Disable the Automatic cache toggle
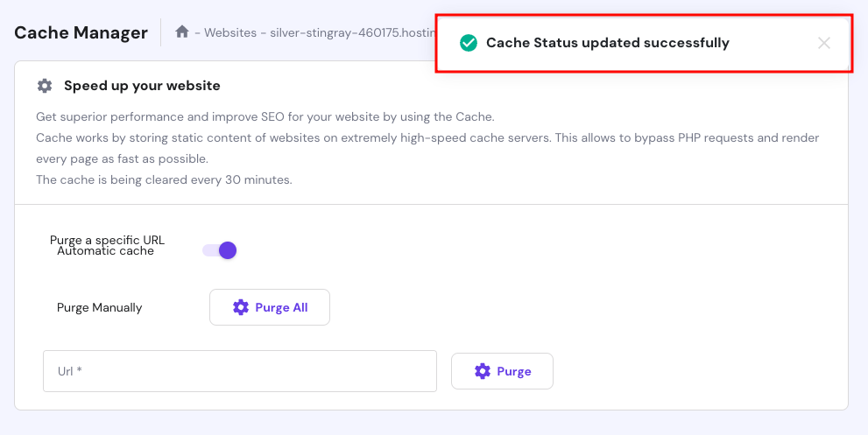 (x=220, y=250)
